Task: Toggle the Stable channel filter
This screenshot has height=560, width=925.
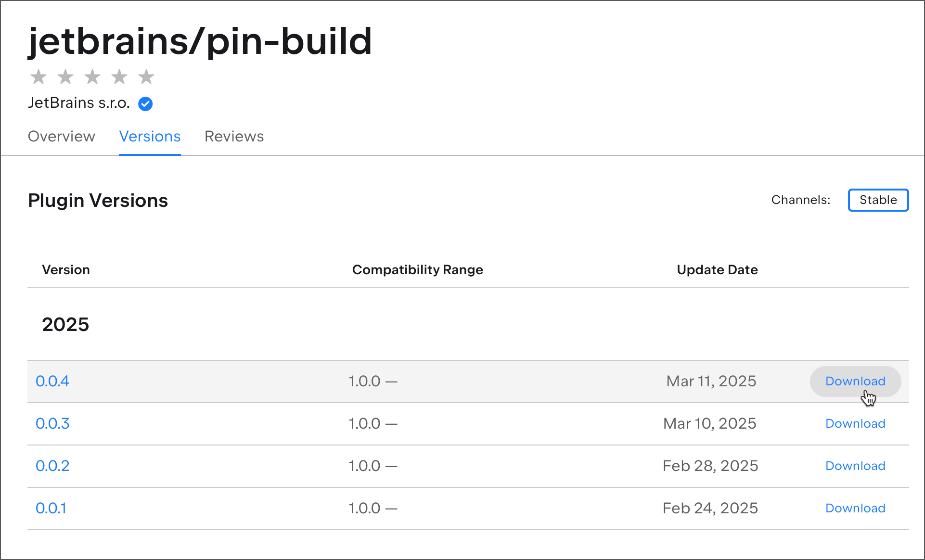Action: tap(878, 200)
